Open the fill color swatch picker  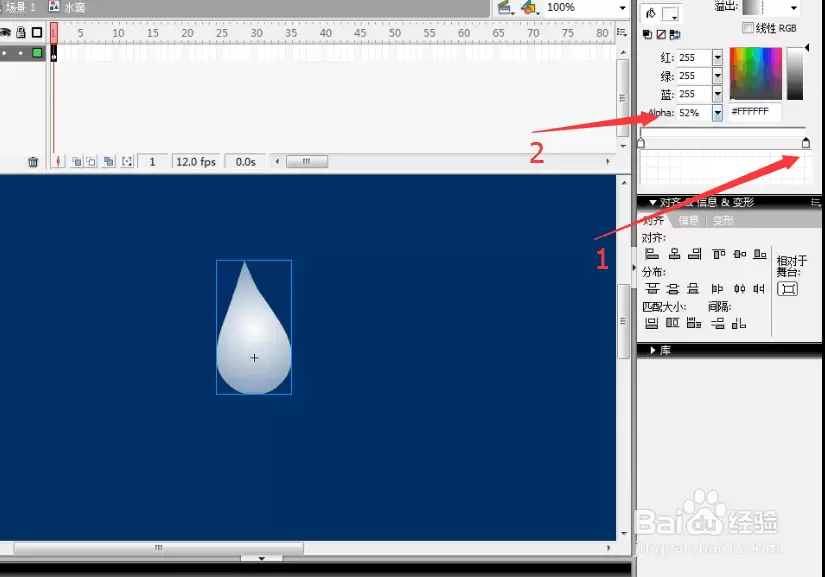[x=670, y=14]
